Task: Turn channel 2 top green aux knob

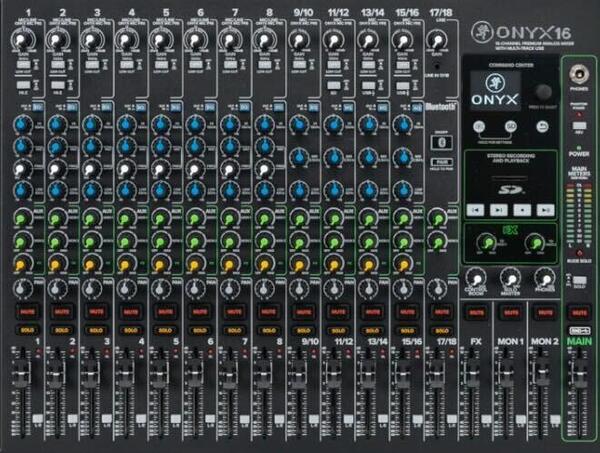Action: pos(56,218)
